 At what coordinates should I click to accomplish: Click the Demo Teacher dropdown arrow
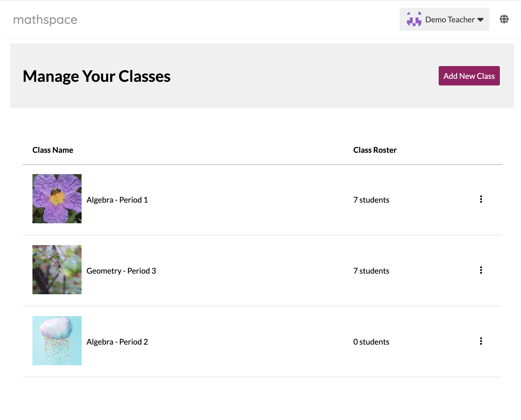tap(480, 20)
